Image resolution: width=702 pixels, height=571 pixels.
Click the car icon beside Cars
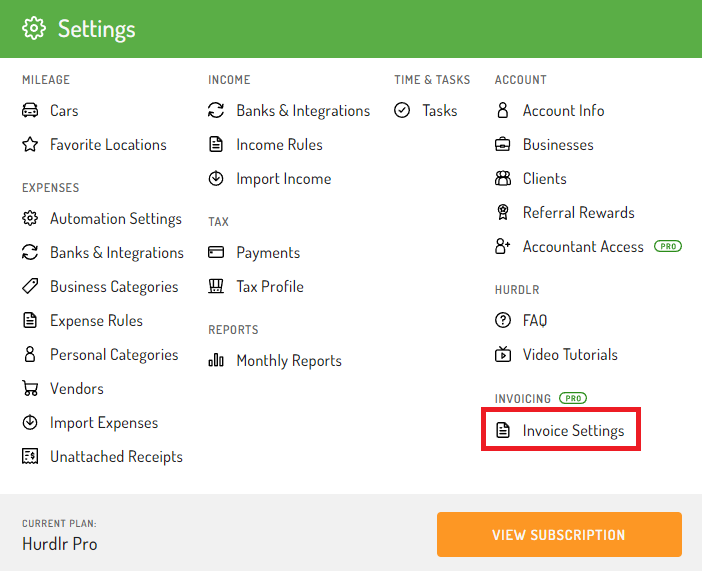click(x=30, y=110)
